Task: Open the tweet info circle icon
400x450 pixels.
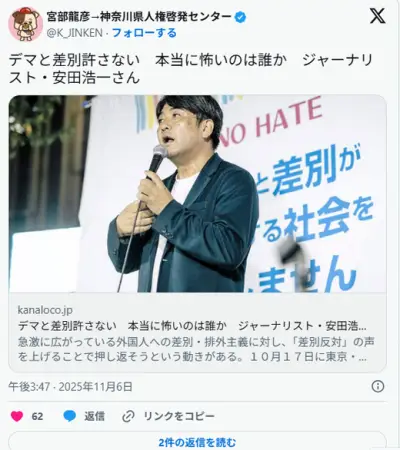Action: point(378,386)
